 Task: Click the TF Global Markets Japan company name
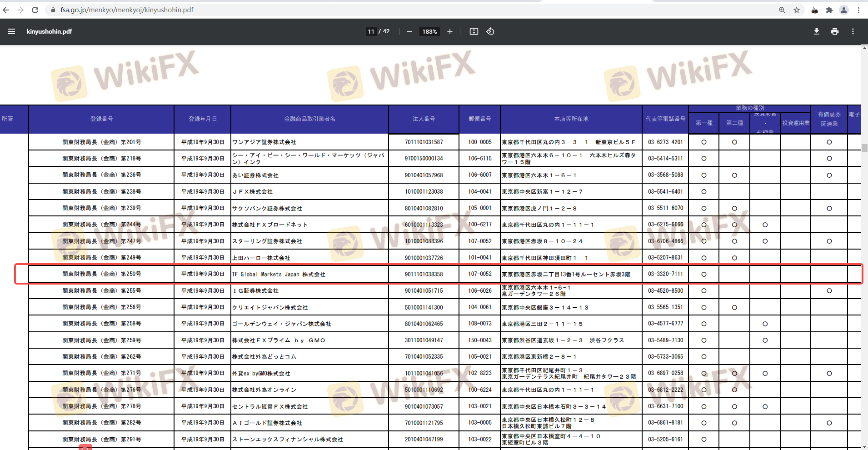pos(279,275)
